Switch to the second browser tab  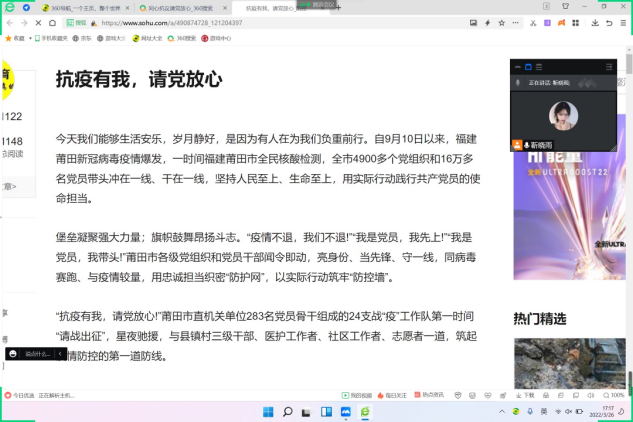click(165, 7)
